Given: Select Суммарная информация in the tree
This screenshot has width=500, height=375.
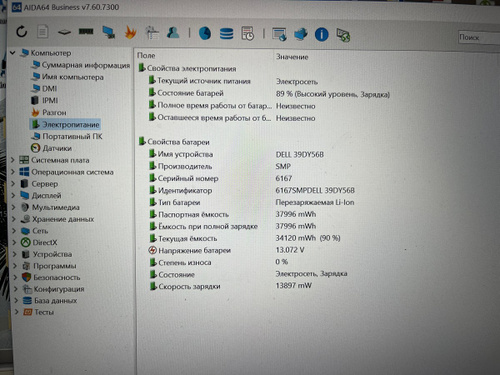Looking at the screenshot, I should coord(86,65).
